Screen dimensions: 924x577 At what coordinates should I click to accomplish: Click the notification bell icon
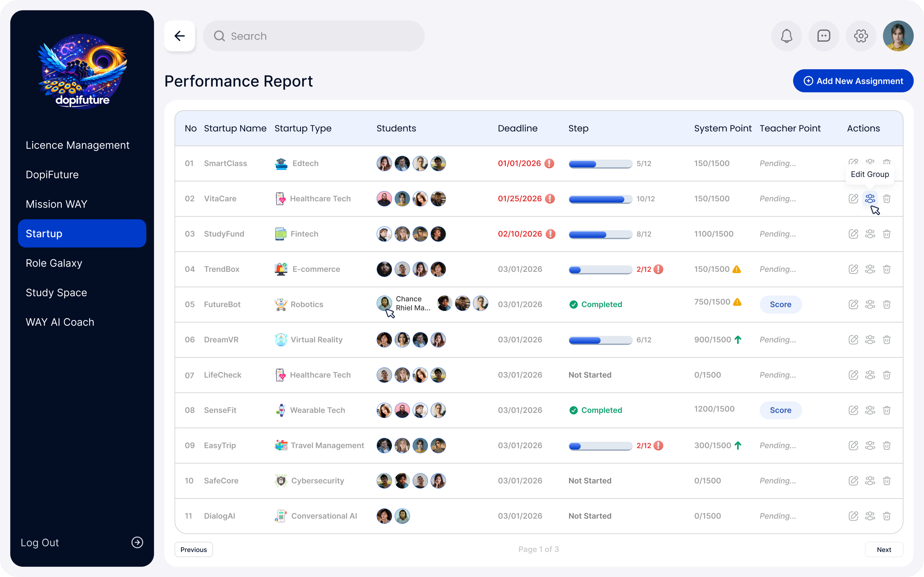coord(786,36)
